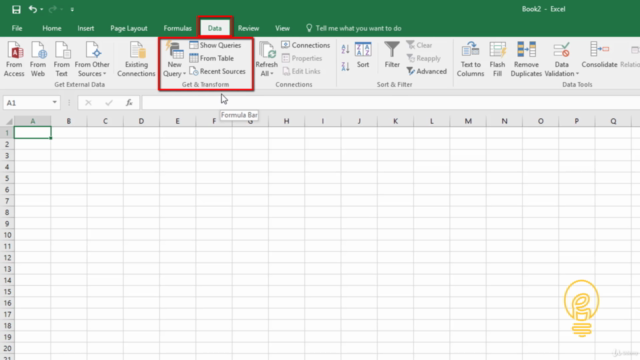Viewport: 640px width, 360px height.
Task: Select cell A1
Action: tap(33, 133)
